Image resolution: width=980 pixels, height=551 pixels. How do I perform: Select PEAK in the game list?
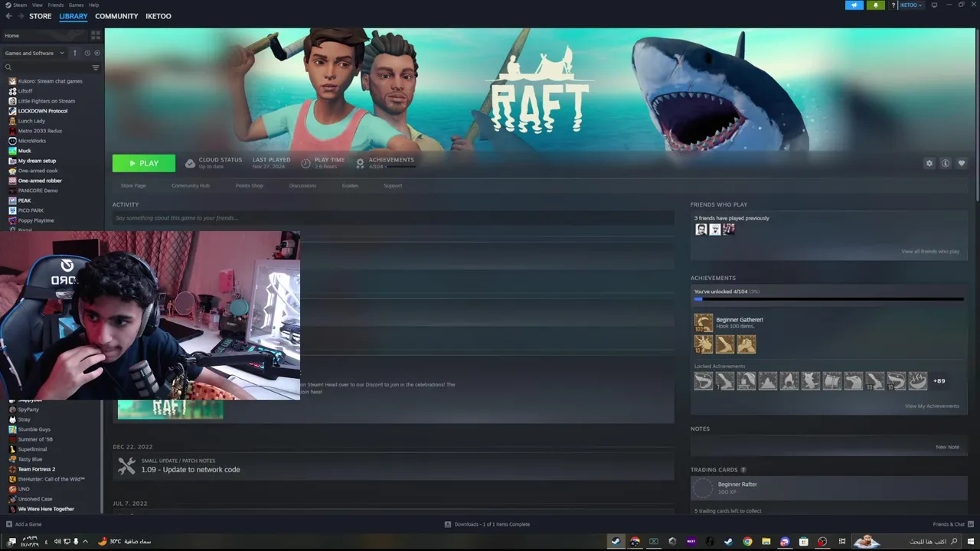point(24,201)
